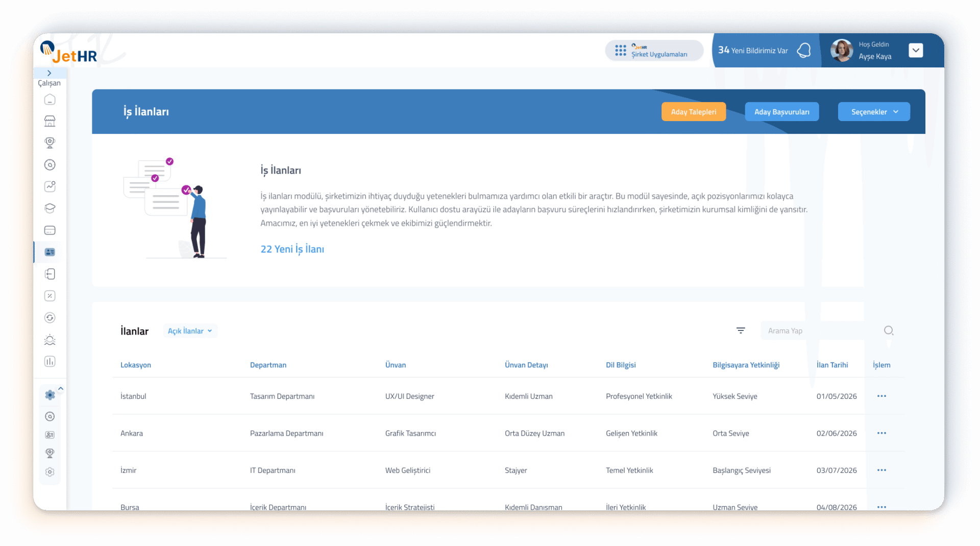Click the graduation cap sidebar icon
The width and height of the screenshot is (980, 546).
point(50,208)
